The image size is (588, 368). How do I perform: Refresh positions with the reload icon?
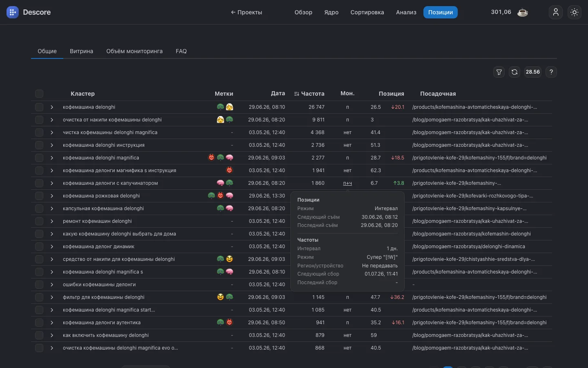pos(514,72)
